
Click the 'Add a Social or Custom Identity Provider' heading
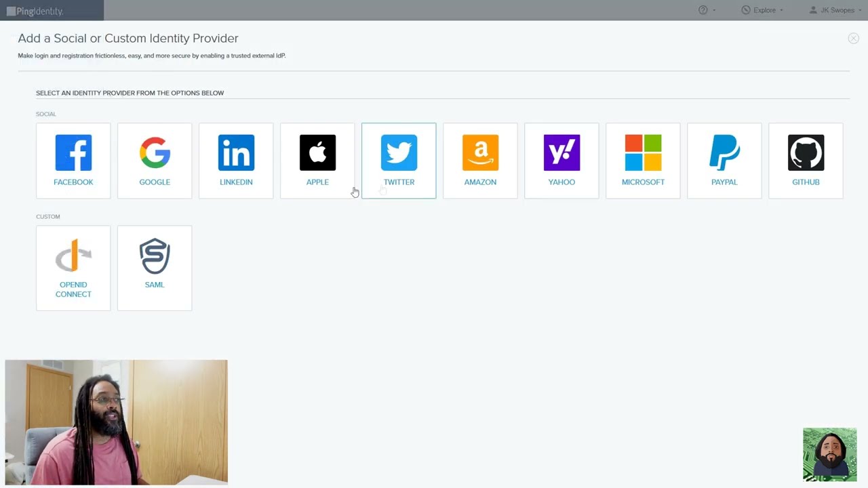(x=128, y=39)
